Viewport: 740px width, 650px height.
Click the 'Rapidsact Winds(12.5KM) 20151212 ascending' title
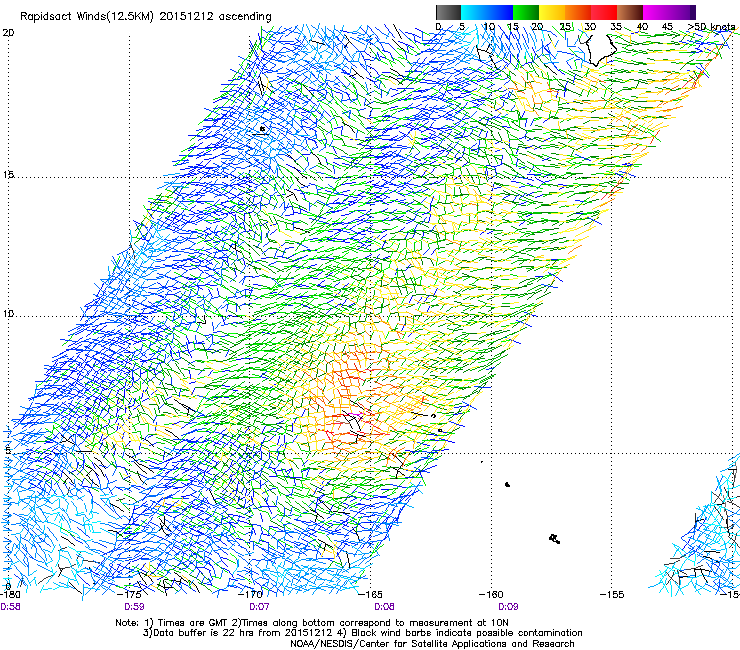point(146,17)
